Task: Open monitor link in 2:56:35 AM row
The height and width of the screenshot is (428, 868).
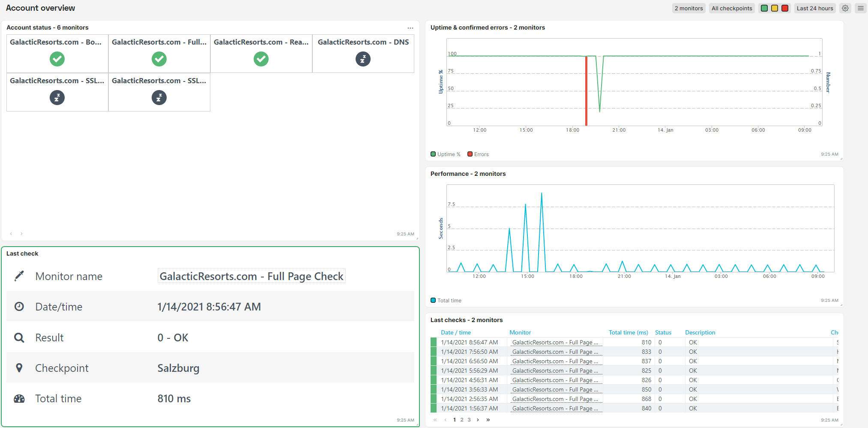Action: coord(555,399)
